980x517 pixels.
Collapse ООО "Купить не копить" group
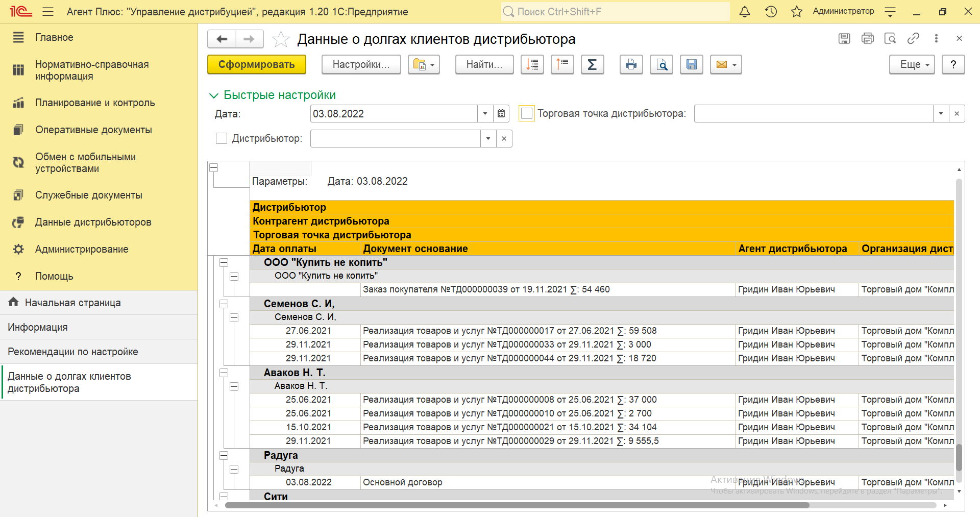point(224,262)
